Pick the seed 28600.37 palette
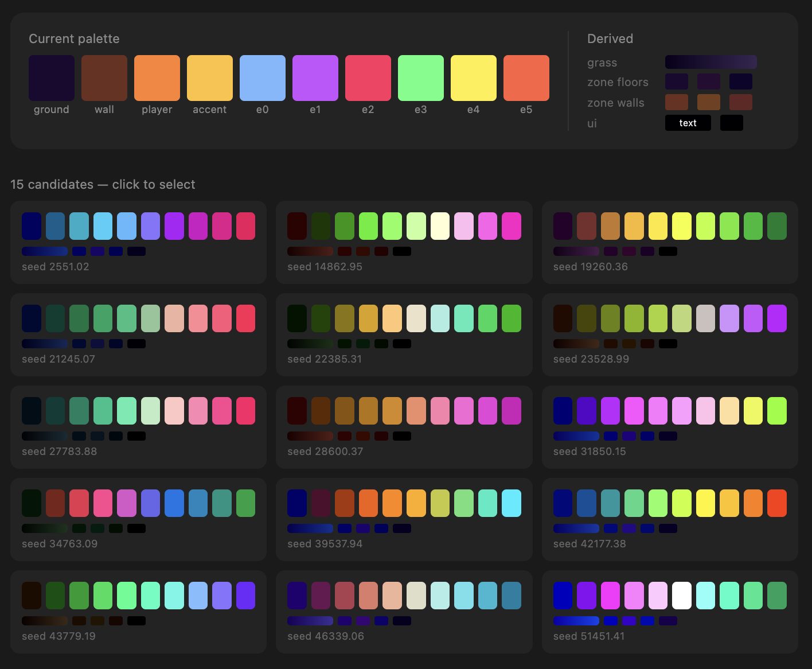 pyautogui.click(x=404, y=427)
